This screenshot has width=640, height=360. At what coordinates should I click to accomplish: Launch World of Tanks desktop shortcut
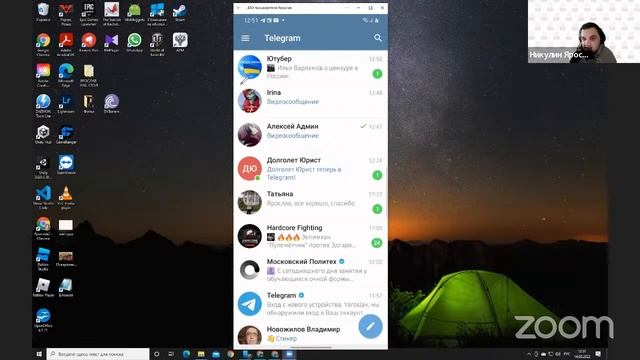[x=157, y=44]
